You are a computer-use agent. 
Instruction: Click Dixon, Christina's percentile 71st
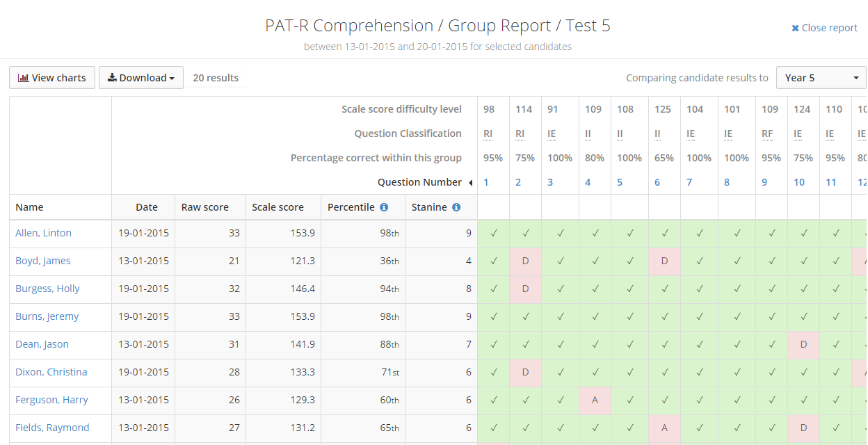pyautogui.click(x=390, y=372)
